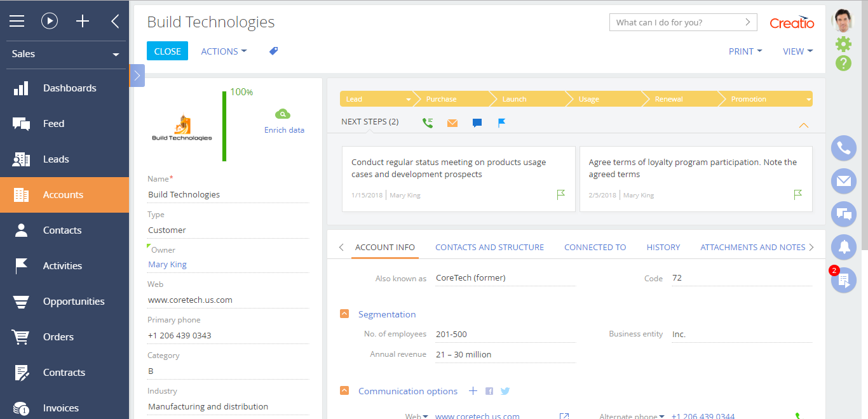Expand the side panel arrow beside the profile

(x=137, y=76)
